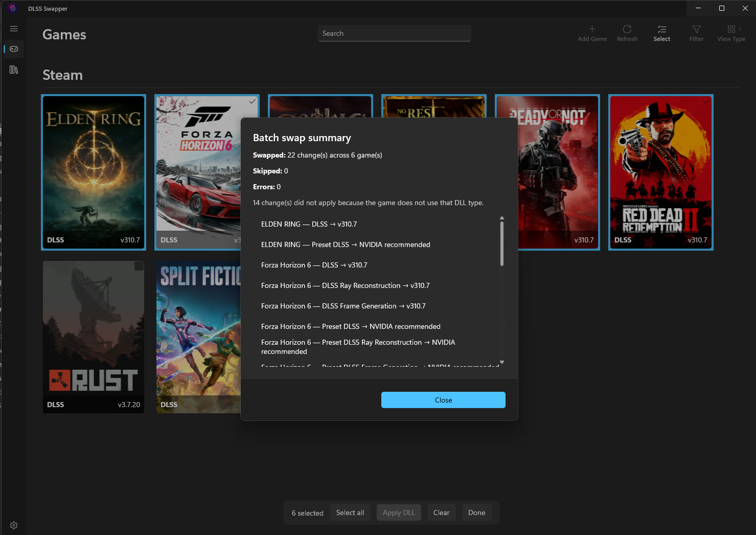The width and height of the screenshot is (756, 535).
Task: Click the 'Swapped: 22 change(s) across 6 game(s)' line
Action: 317,155
